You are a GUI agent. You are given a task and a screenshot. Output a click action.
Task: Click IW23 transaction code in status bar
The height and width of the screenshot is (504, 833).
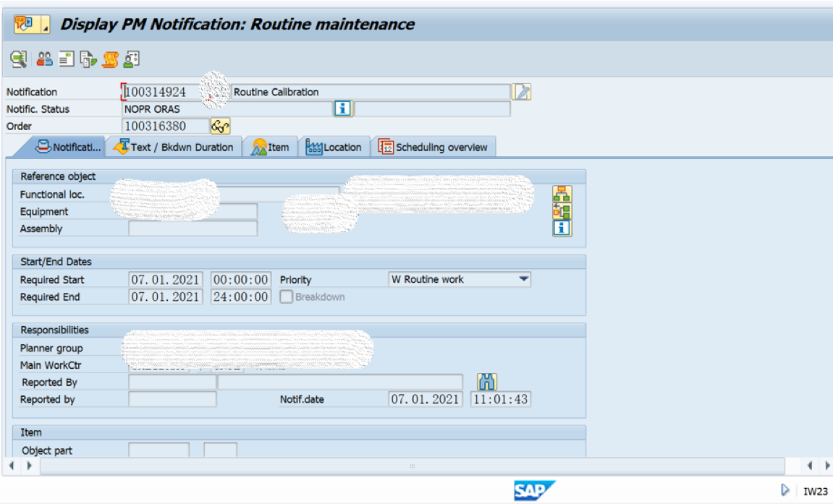[x=815, y=491]
